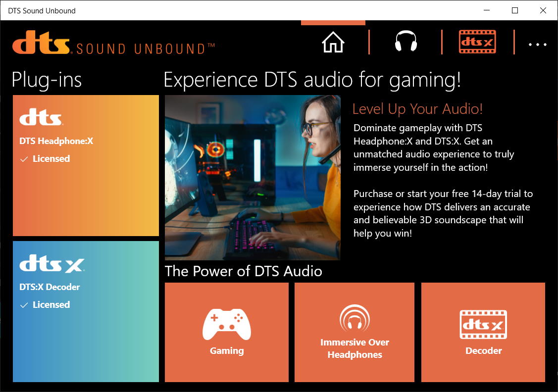Open DTS:X film icon in top navigation
Viewport: 558px width, 392px height.
pos(477,42)
